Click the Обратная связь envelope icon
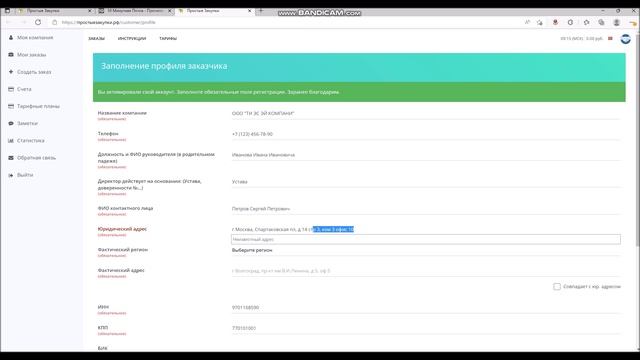Viewport: 640px width, 360px height. [x=11, y=158]
